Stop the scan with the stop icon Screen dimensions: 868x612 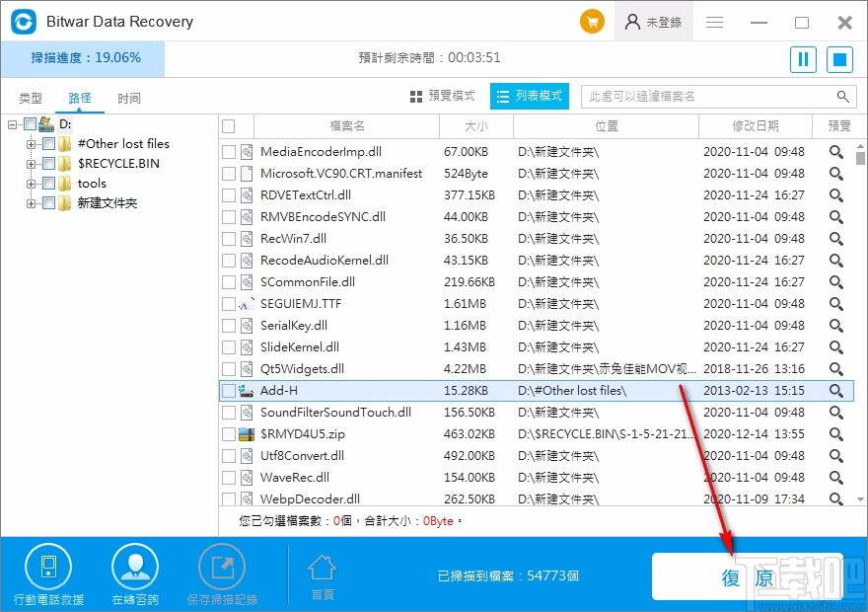[x=838, y=59]
